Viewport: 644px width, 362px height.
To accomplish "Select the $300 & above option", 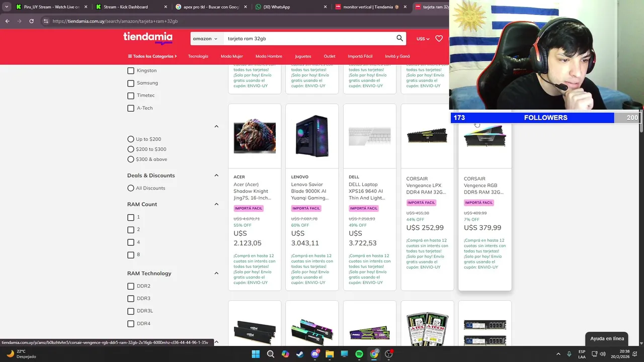I will point(131,159).
